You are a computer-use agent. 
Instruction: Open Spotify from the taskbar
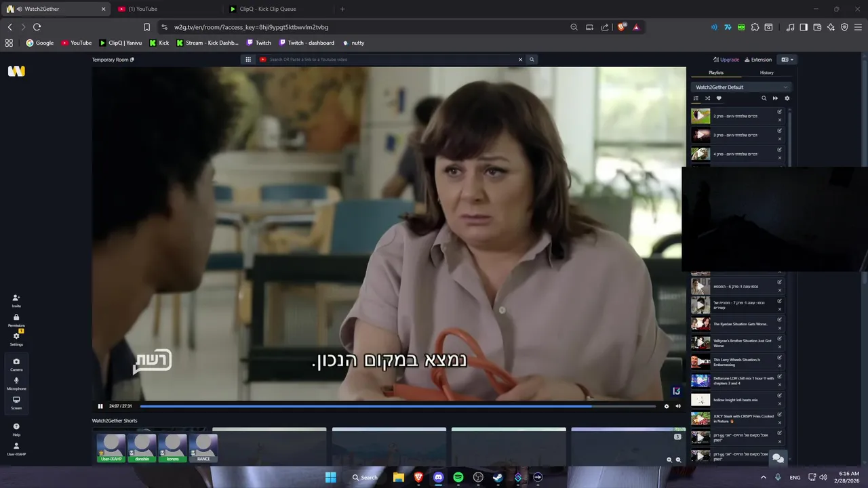(458, 477)
